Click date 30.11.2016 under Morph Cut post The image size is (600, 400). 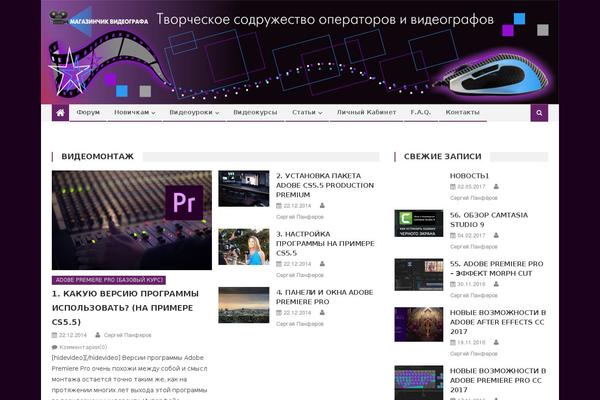[471, 284]
